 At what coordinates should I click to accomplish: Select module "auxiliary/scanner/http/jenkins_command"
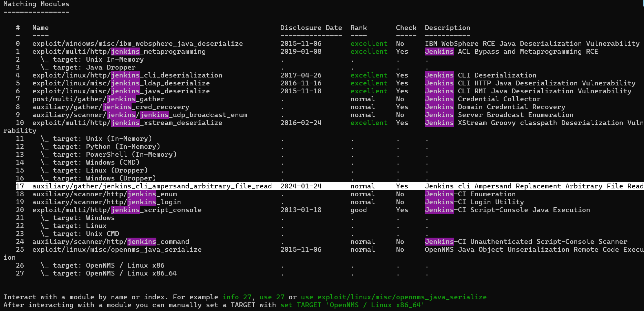pos(111,242)
